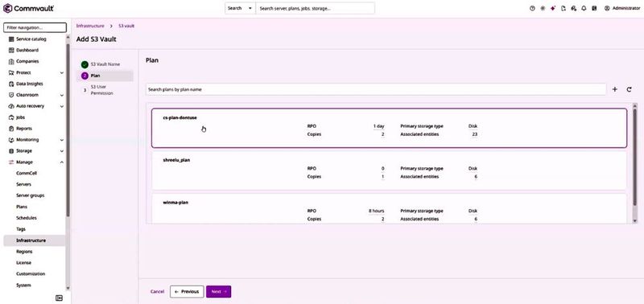The width and height of the screenshot is (644, 304).
Task: Focus the Filter navigation field
Action: click(35, 27)
